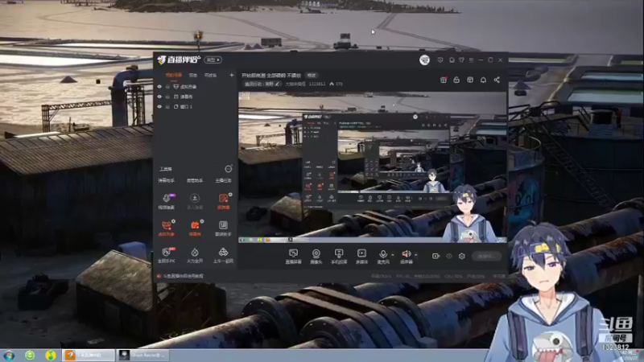
Task: Toggle lock on second scene layer
Action: point(167,97)
